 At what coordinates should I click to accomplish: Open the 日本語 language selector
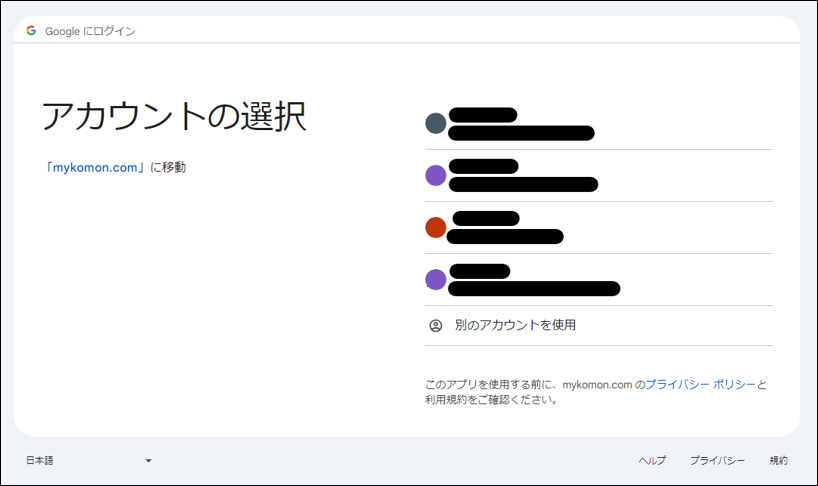click(40, 460)
